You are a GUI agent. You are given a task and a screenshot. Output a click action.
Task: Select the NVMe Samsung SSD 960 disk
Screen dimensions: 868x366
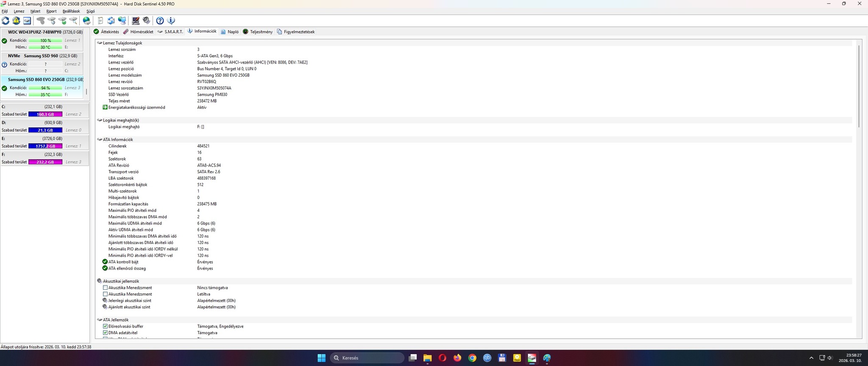42,63
